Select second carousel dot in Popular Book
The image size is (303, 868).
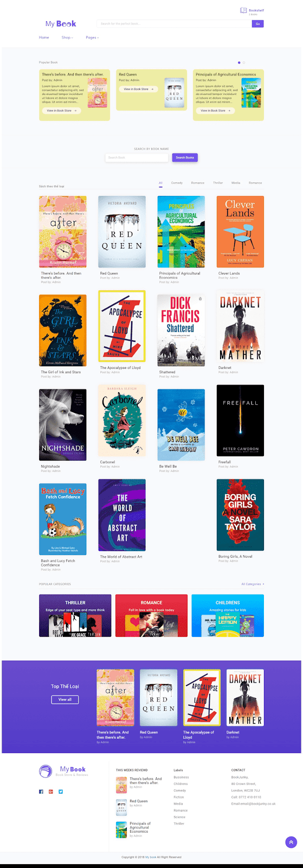click(x=244, y=63)
